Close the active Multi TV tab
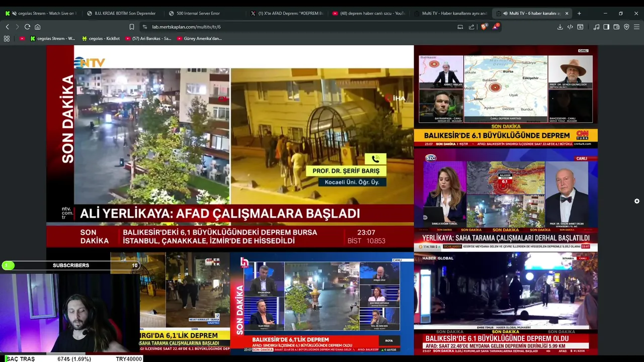This screenshot has width=644, height=362. (x=567, y=14)
